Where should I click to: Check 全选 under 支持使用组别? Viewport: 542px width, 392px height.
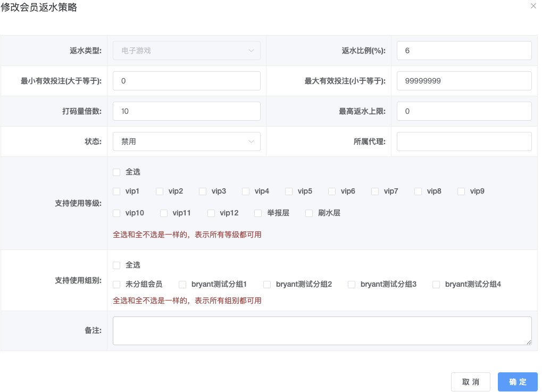[116, 265]
